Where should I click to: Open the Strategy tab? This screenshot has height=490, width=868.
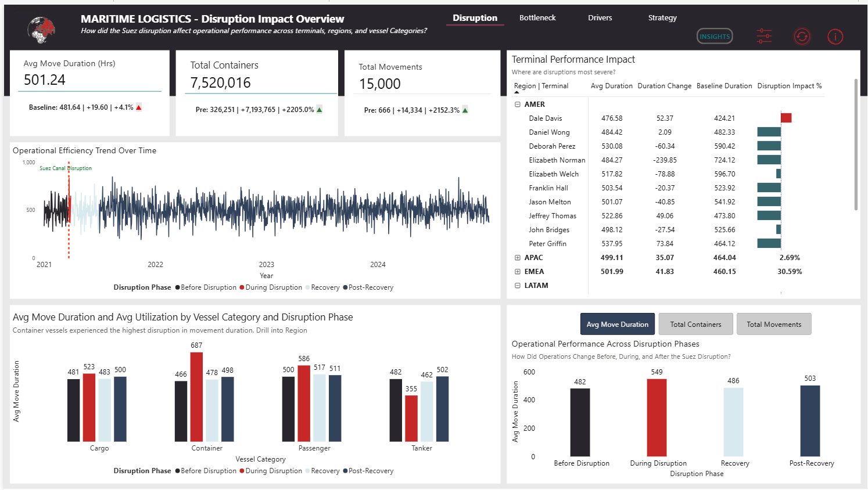click(662, 18)
